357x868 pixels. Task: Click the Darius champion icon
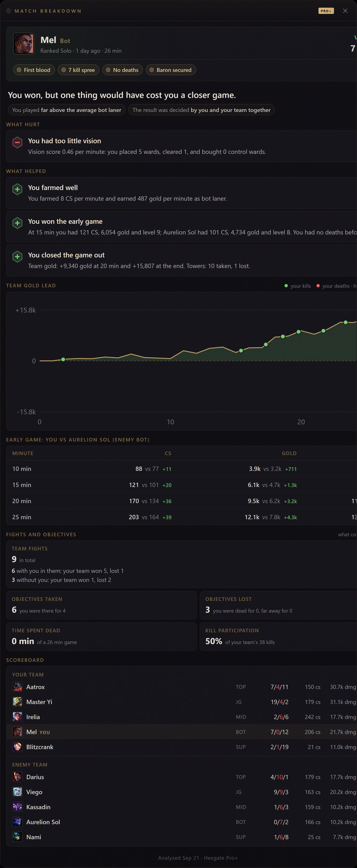[17, 777]
